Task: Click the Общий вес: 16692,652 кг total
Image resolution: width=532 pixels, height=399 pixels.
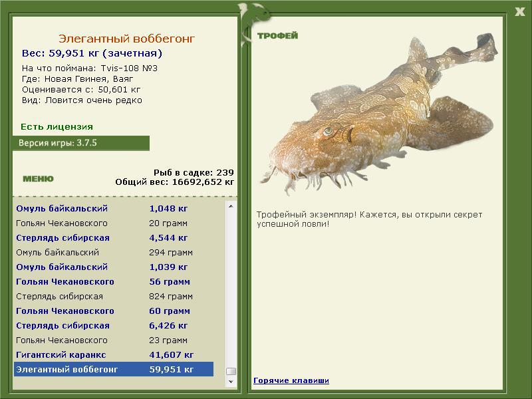Action: [175, 182]
